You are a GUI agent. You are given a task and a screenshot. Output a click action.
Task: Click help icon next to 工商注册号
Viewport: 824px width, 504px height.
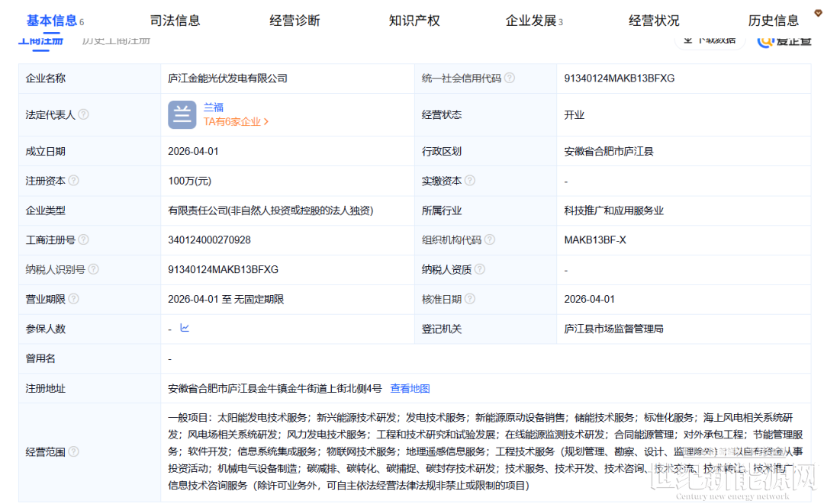(x=83, y=240)
